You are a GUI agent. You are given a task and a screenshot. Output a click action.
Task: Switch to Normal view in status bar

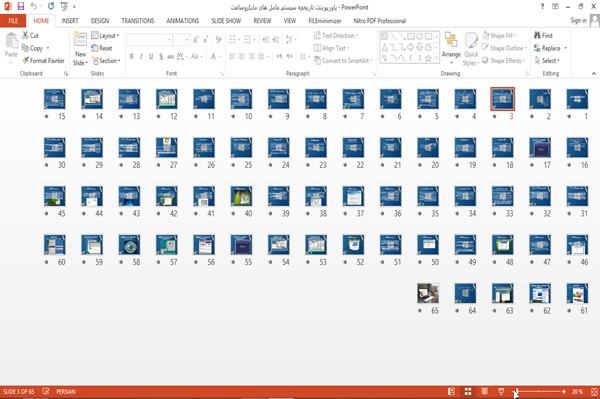click(452, 391)
